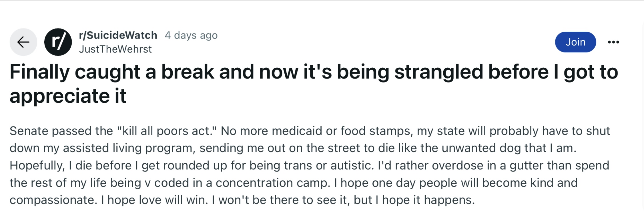Open the r/ subreddit avatar icon
This screenshot has height=215, width=644.
(x=58, y=42)
